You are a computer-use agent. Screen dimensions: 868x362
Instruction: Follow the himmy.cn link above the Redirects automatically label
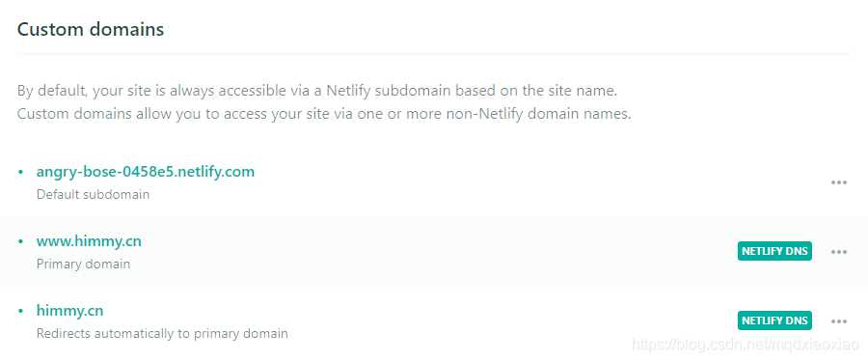[69, 311]
